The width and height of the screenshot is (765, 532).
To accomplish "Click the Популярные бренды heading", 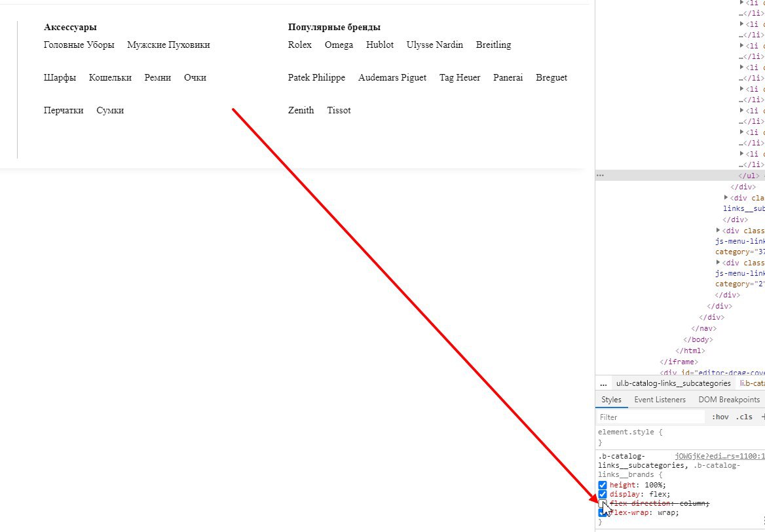I will coord(334,28).
